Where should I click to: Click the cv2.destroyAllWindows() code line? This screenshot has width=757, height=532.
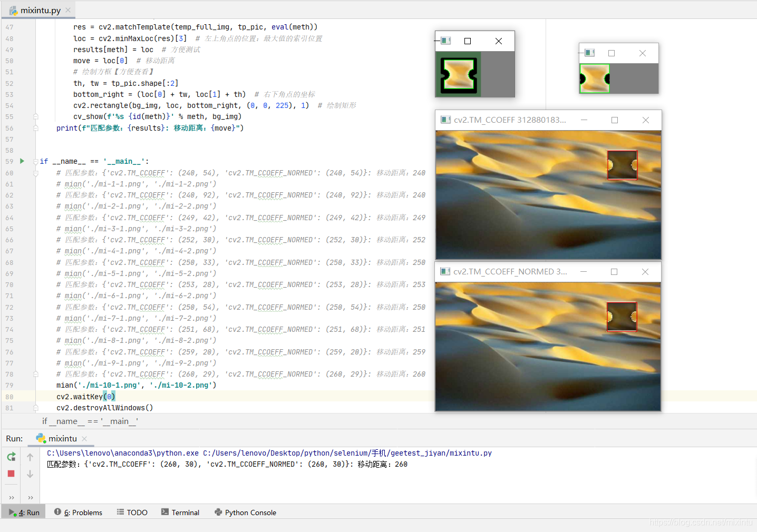pos(105,408)
